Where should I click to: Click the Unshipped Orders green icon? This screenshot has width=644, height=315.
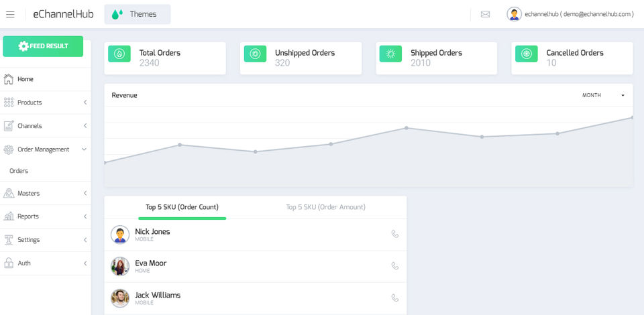255,54
